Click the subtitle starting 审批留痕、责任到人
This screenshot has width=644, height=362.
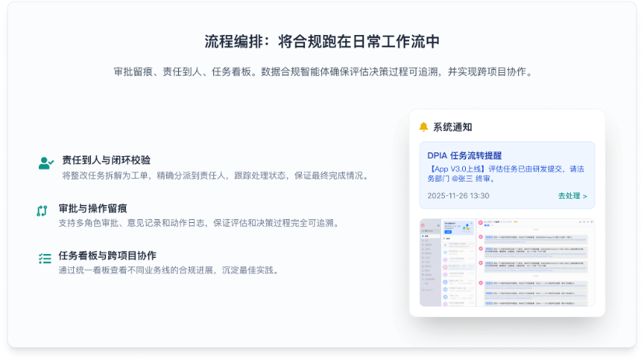pos(324,71)
